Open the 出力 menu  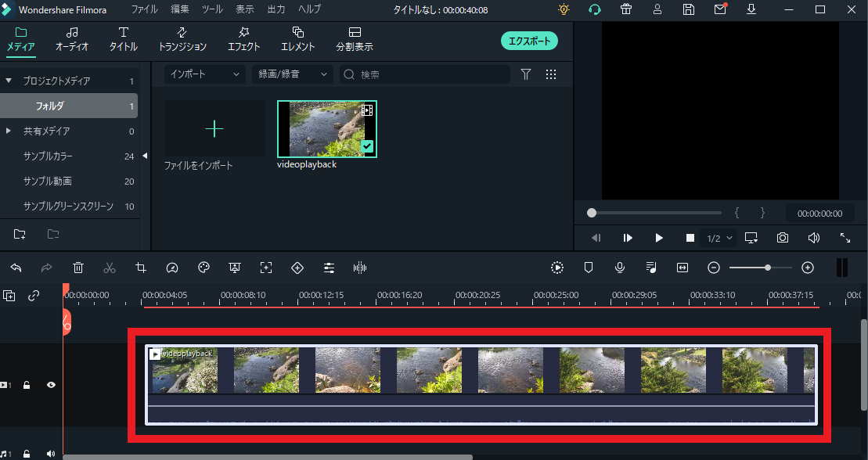(276, 9)
